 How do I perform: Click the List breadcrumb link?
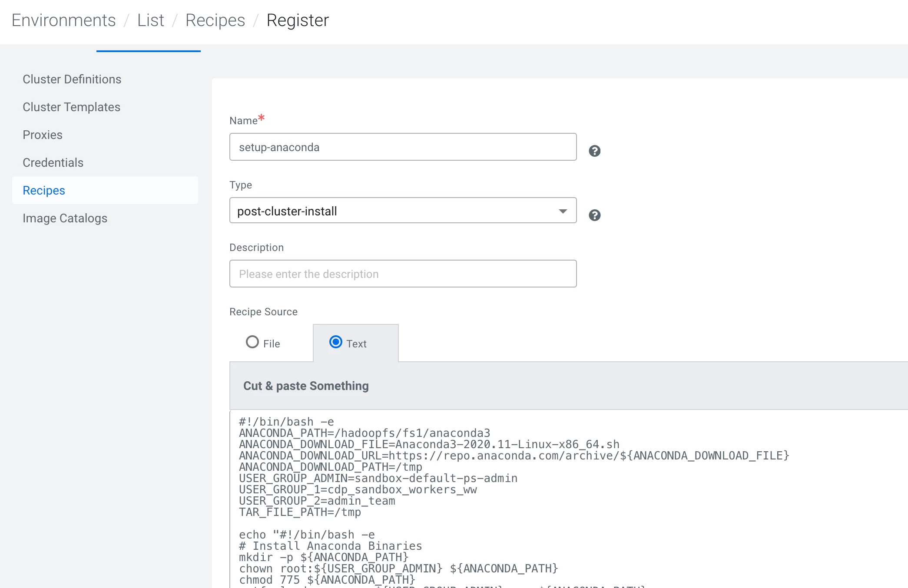point(150,20)
